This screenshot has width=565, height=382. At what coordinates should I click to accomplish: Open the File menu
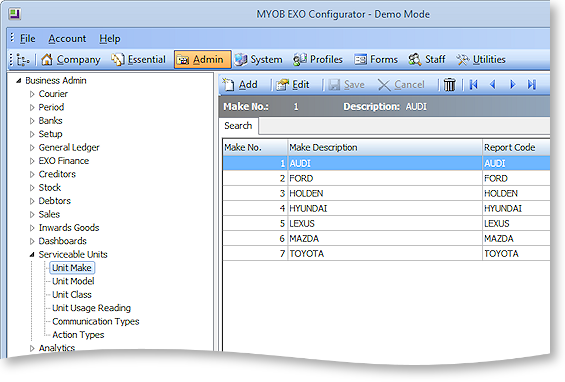[28, 39]
